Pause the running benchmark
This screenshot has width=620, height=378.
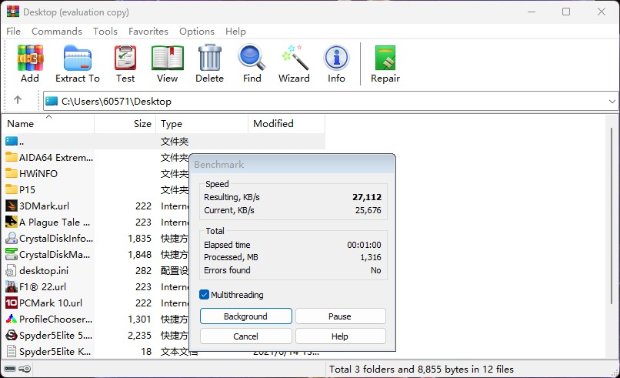point(340,316)
